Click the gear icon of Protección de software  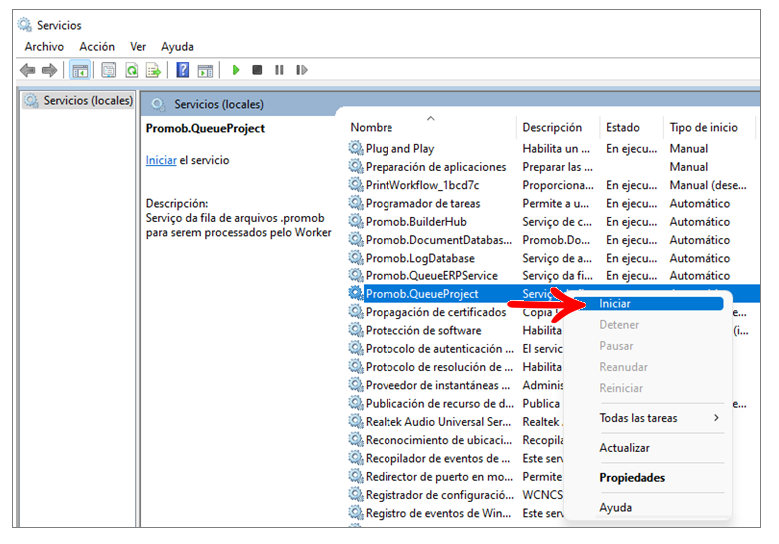(356, 330)
